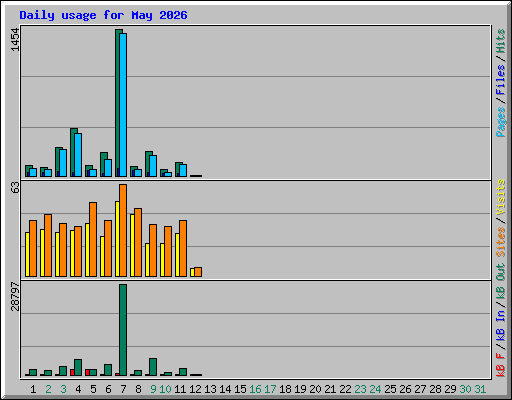Click the day 7 orange sites bar
This screenshot has height=400, width=512.
point(123,230)
